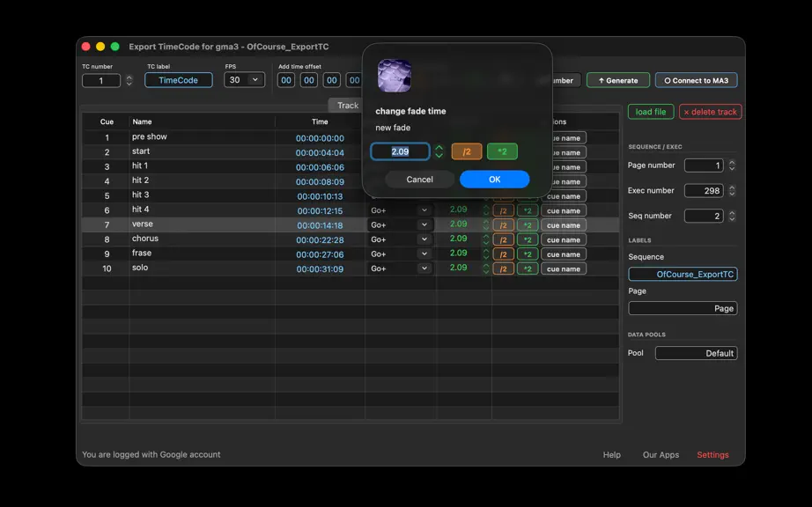This screenshot has height=507, width=812.
Task: Click the *2 double button in fade dialog
Action: (502, 151)
